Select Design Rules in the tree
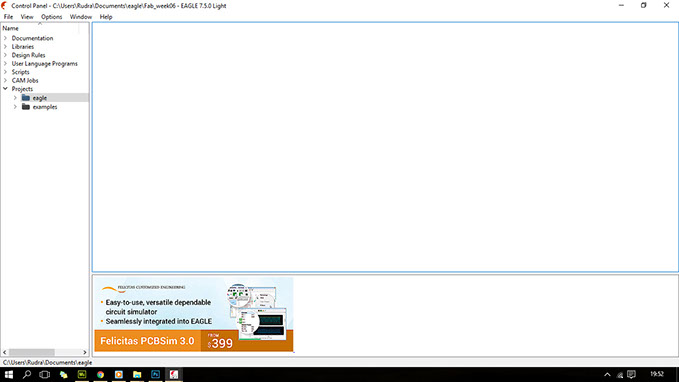Screen dimensions: 679x382 (x=28, y=55)
